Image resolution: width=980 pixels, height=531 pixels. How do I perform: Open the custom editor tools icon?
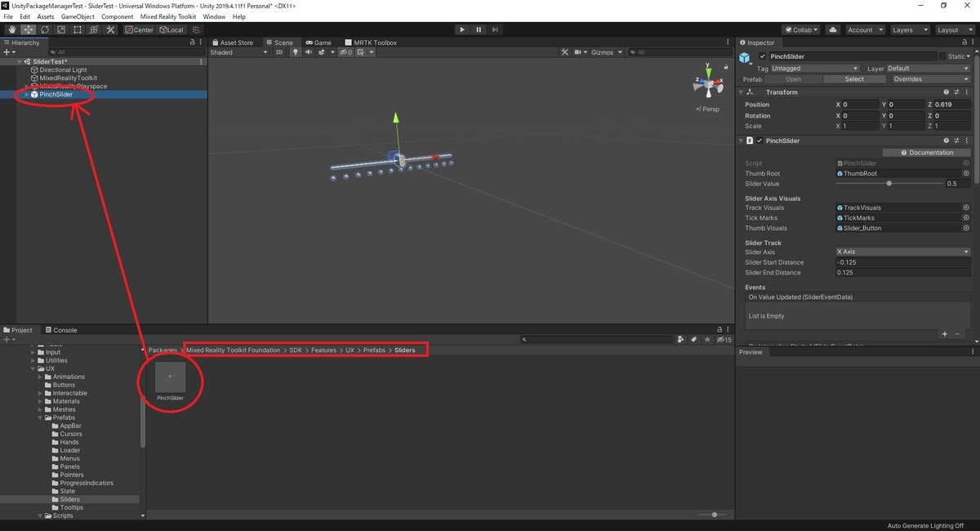coord(109,30)
